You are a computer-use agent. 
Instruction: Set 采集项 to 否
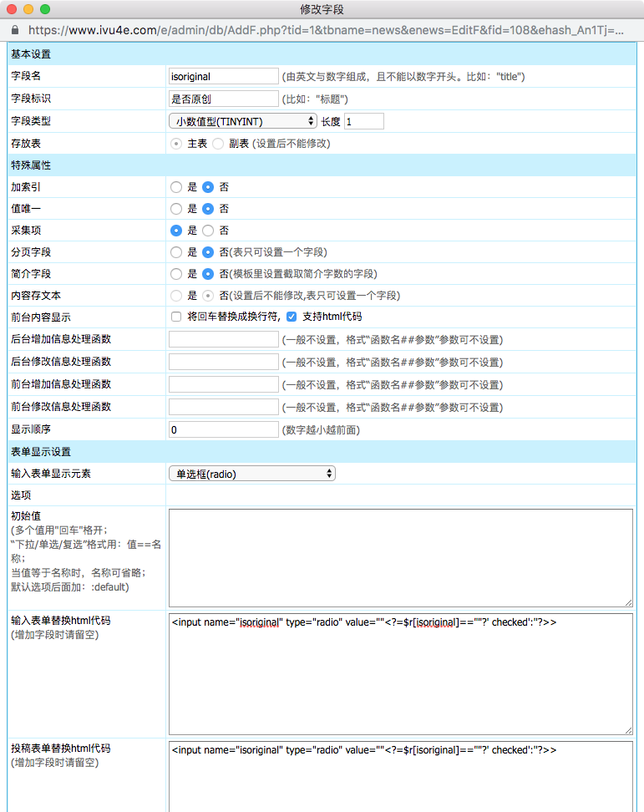pyautogui.click(x=208, y=231)
